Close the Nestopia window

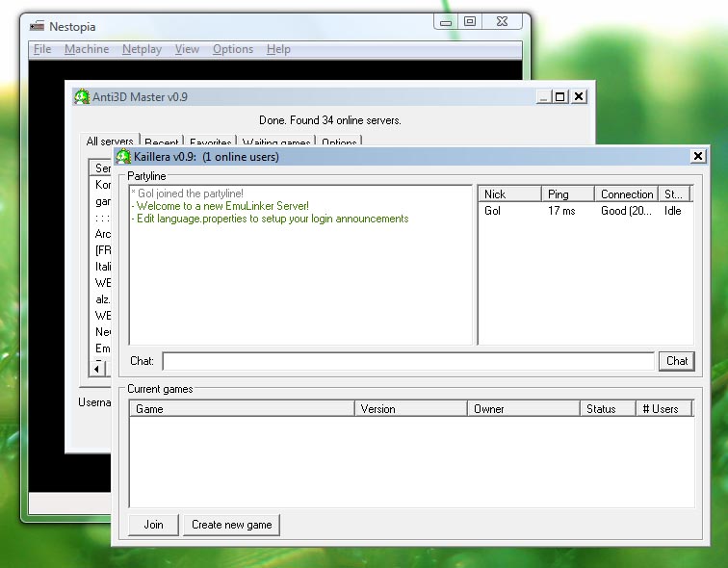pos(502,21)
